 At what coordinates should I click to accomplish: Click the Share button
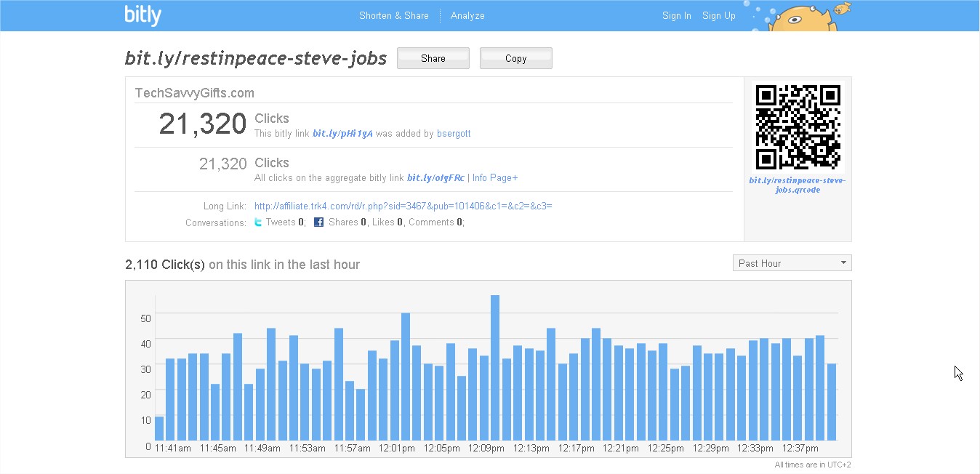[433, 58]
